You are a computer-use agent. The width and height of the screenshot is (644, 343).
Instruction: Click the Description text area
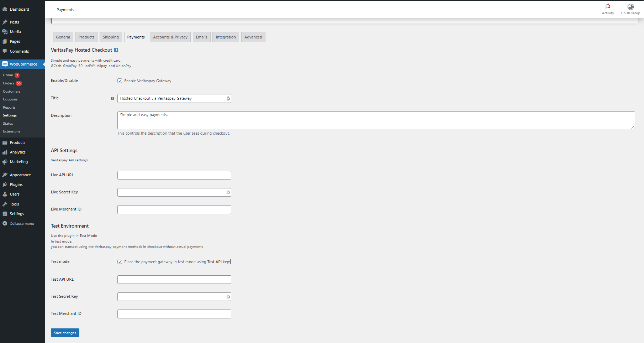[x=376, y=120]
